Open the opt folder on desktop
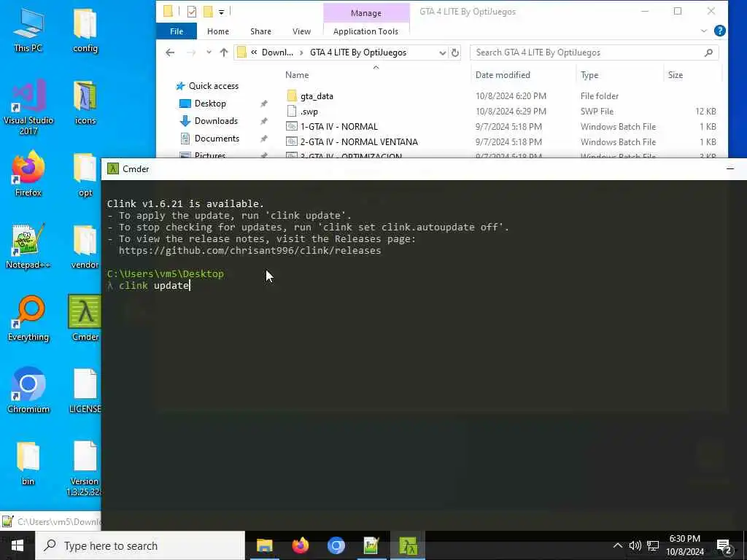The width and height of the screenshot is (747, 560). click(85, 175)
